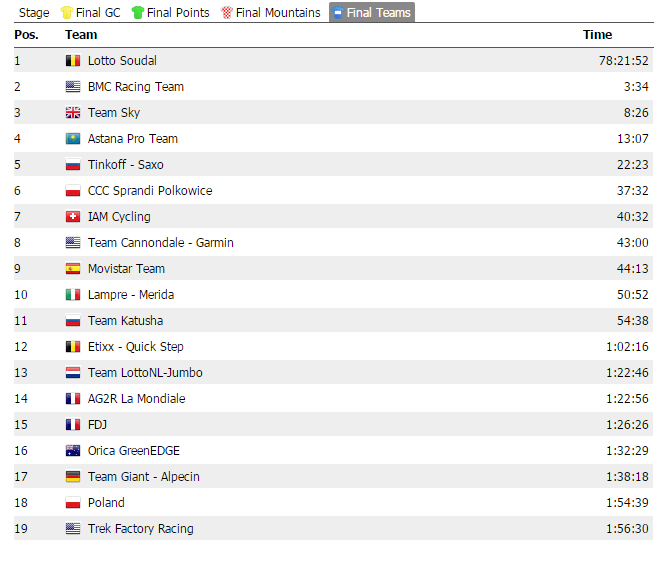Image resolution: width=665 pixels, height=564 pixels.
Task: Click the Belgian flag beside Lotto Soudal
Action: [73, 61]
